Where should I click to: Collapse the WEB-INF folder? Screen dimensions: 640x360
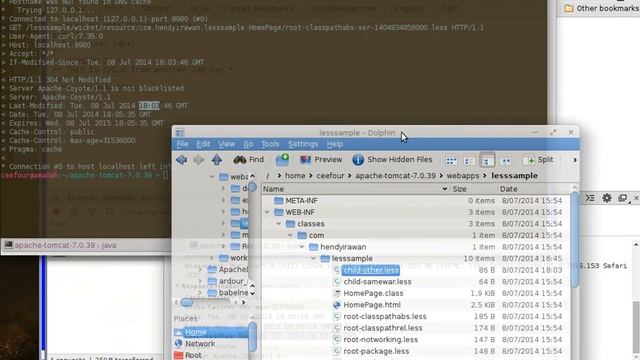click(x=267, y=212)
